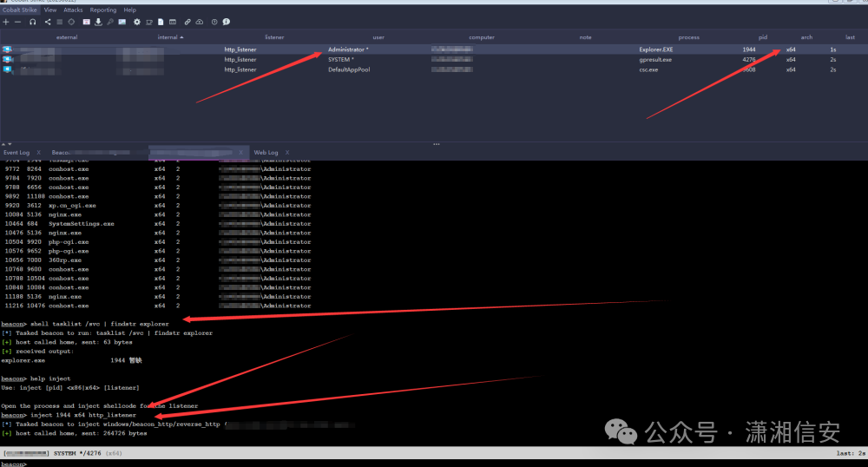Select the Explorer.EXE process cell

656,49
